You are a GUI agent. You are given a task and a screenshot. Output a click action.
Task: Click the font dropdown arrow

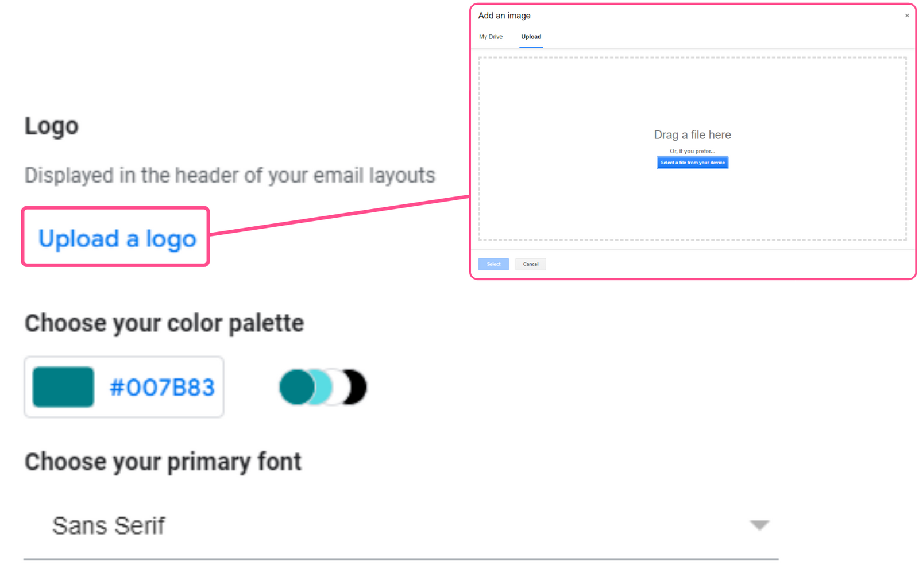point(759,524)
